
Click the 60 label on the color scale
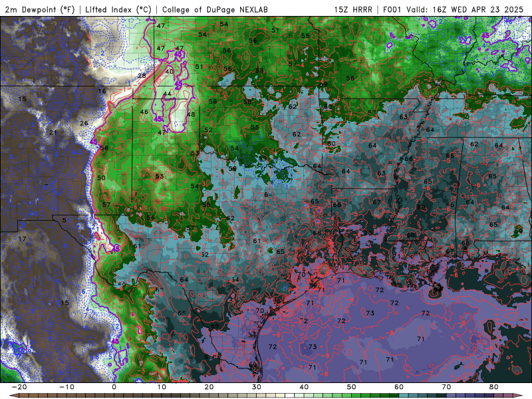[x=399, y=387]
